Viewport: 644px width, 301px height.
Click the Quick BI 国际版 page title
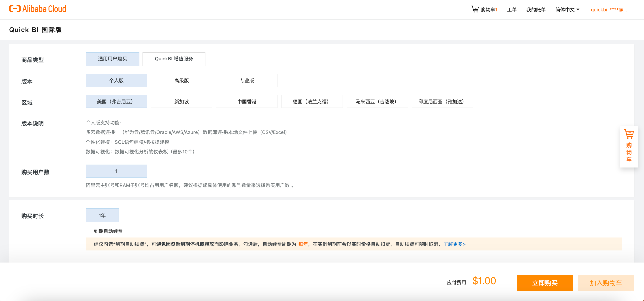pos(36,30)
